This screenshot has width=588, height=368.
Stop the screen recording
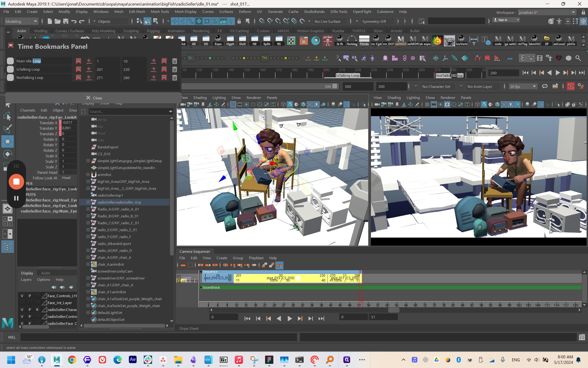click(x=16, y=181)
